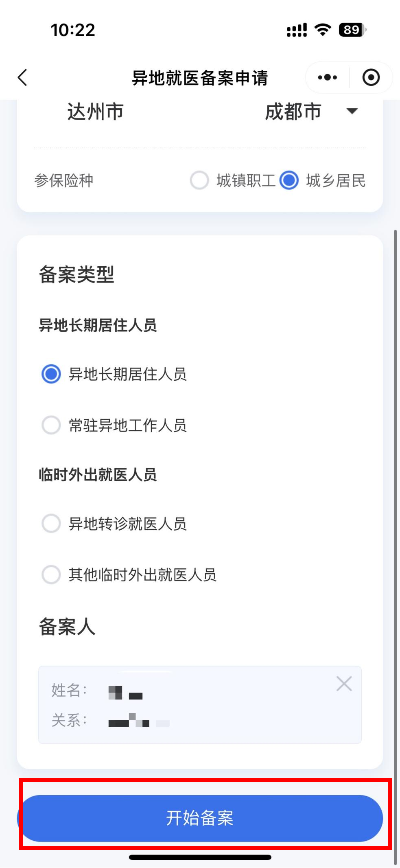Open the mini program more options menu
400x868 pixels.
pos(328,77)
